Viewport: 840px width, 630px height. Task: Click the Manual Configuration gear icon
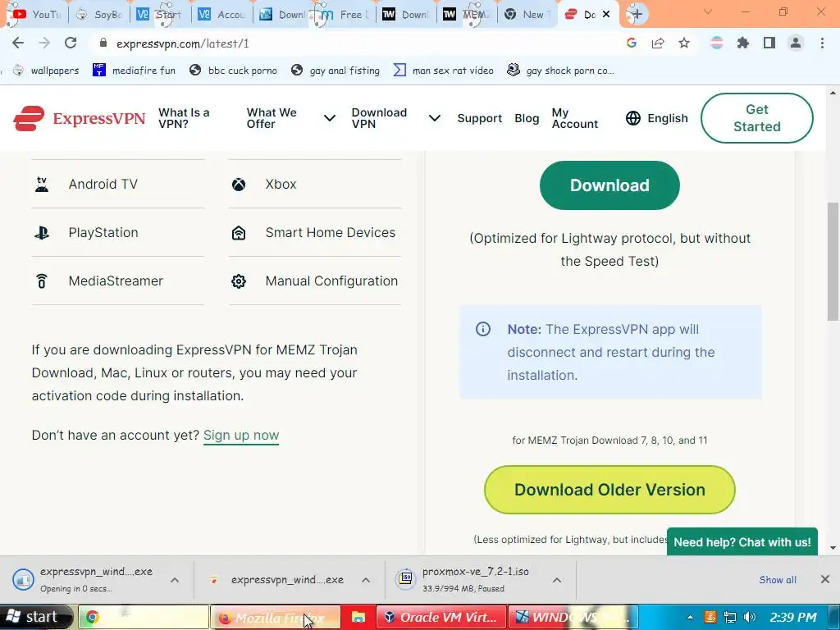pos(239,281)
